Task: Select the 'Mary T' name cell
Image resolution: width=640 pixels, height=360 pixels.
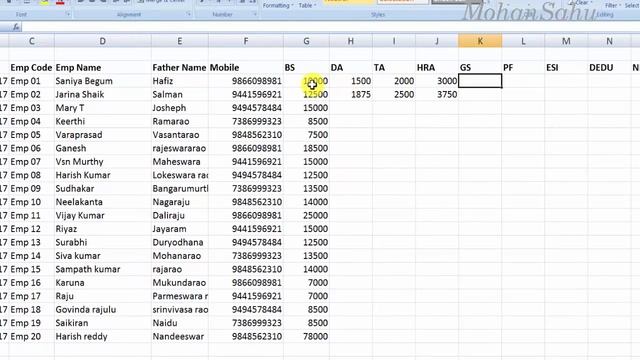Action: tap(102, 108)
